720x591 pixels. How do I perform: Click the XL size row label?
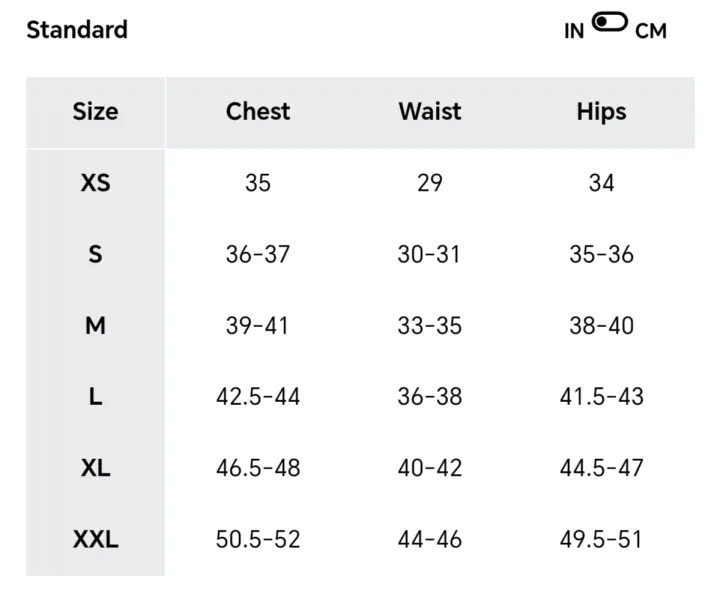tap(95, 468)
